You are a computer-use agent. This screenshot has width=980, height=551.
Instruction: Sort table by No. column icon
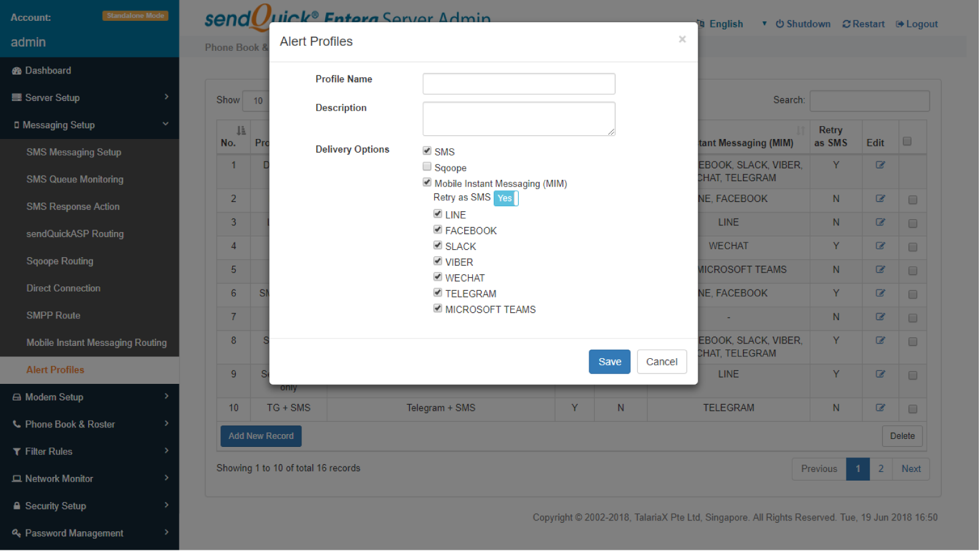coord(241,130)
